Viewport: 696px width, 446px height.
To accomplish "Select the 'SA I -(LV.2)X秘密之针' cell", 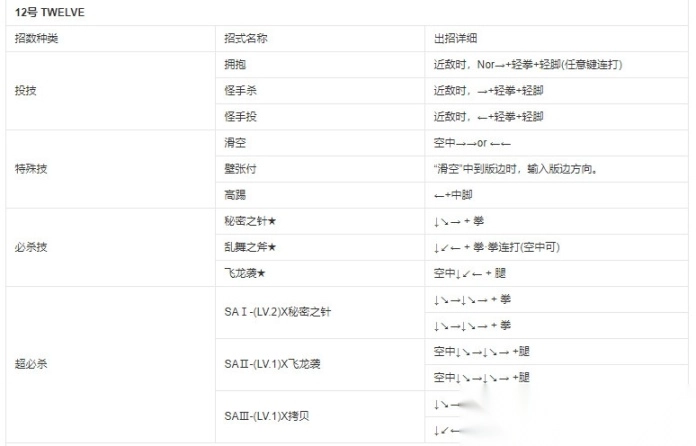I will coord(278,312).
